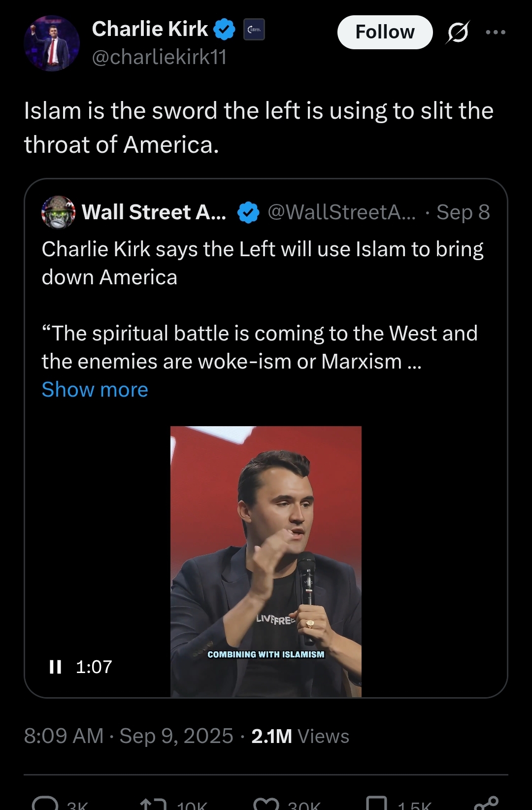This screenshot has height=810, width=532.
Task: Open the three-dot more options menu
Action: (495, 33)
